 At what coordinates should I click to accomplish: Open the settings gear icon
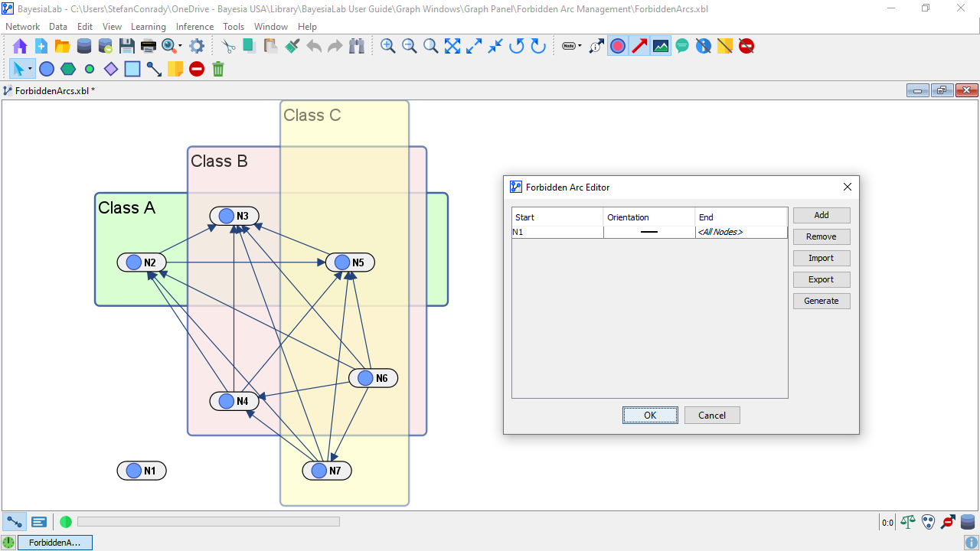click(x=197, y=46)
